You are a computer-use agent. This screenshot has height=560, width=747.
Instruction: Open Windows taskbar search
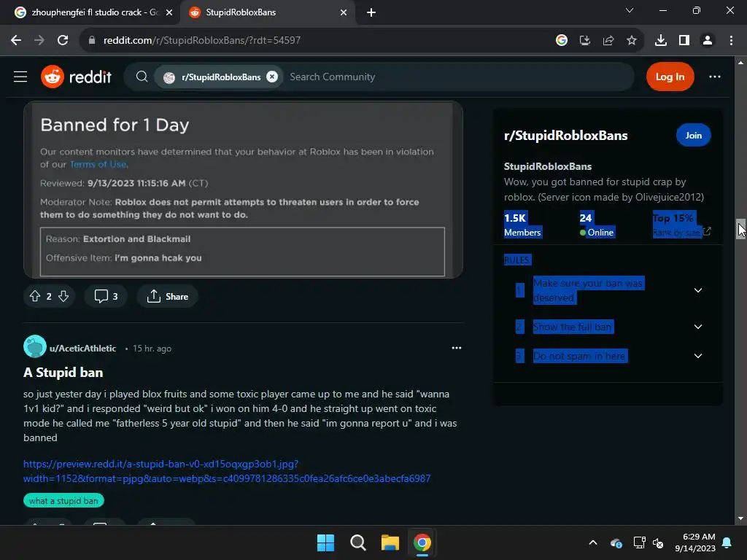pyautogui.click(x=357, y=542)
